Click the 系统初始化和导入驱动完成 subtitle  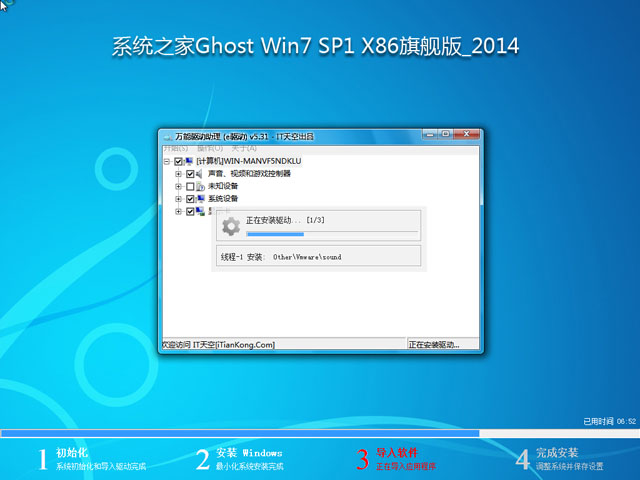click(101, 466)
